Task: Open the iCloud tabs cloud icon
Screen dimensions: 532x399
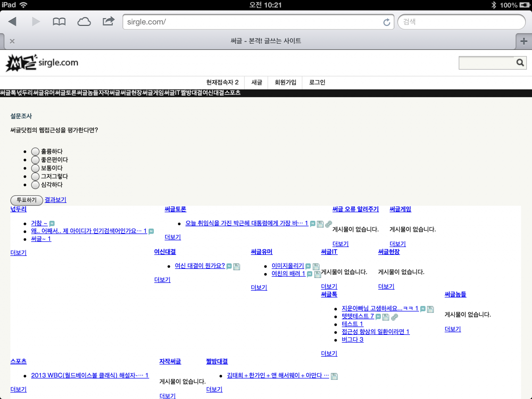Action: pyautogui.click(x=84, y=22)
